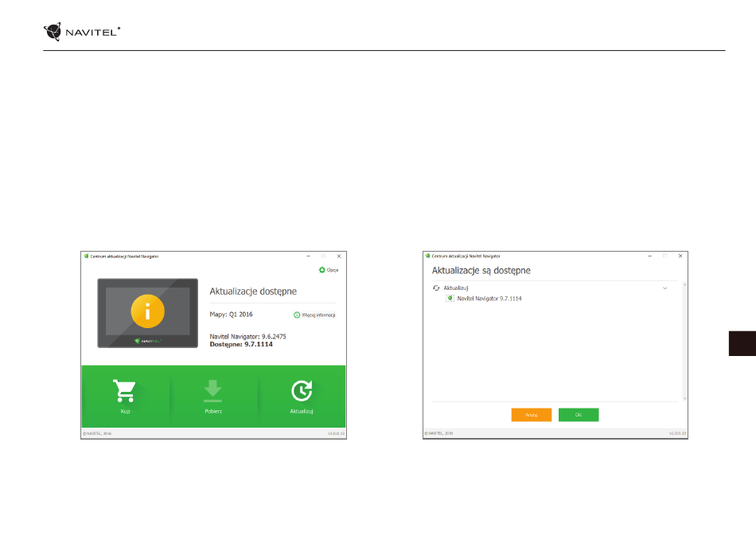Click scrollbar down arrow in updates list
This screenshot has height=536, width=756.
pos(684,398)
